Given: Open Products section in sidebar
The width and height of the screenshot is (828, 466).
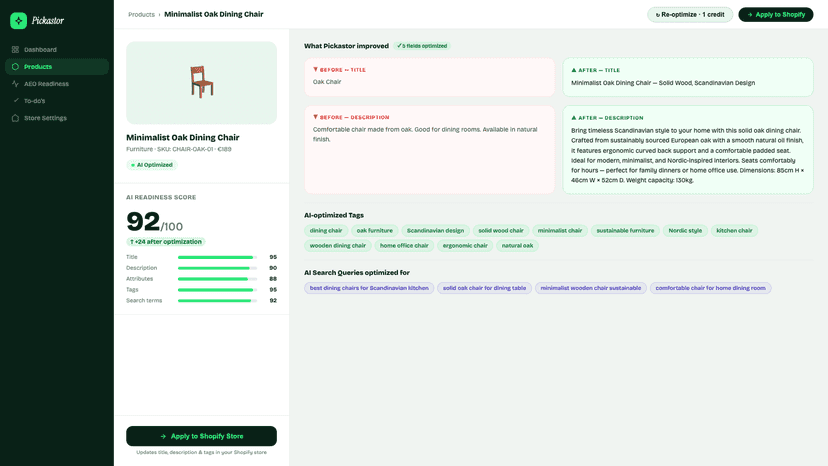Looking at the screenshot, I should 57,67.
